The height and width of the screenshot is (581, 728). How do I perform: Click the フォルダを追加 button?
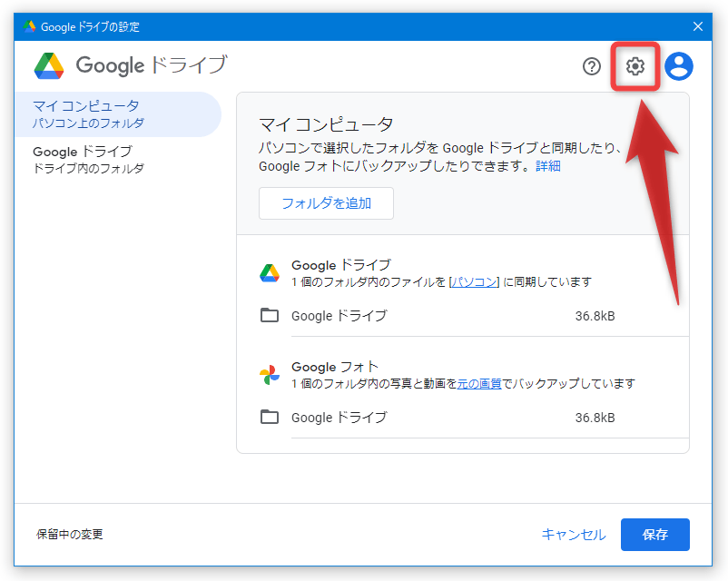(x=326, y=203)
